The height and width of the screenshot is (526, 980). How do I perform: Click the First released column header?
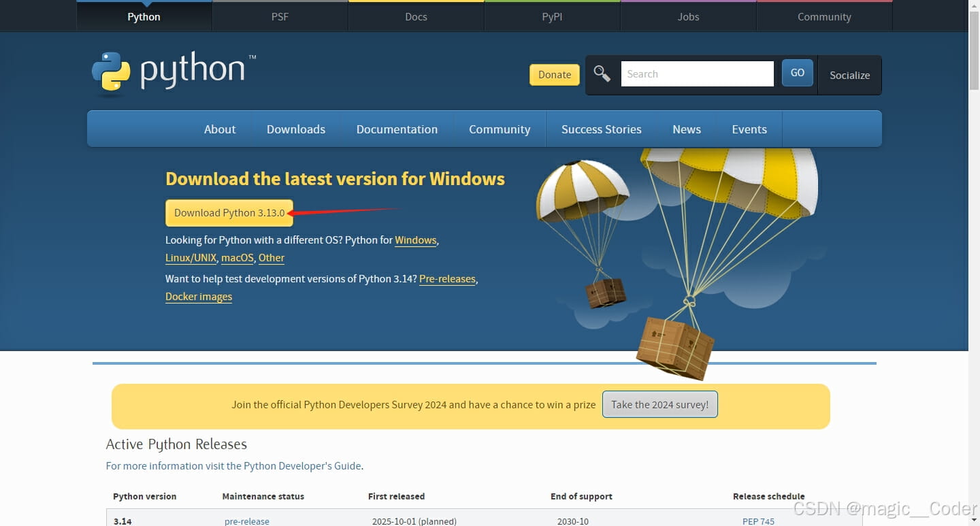(396, 497)
